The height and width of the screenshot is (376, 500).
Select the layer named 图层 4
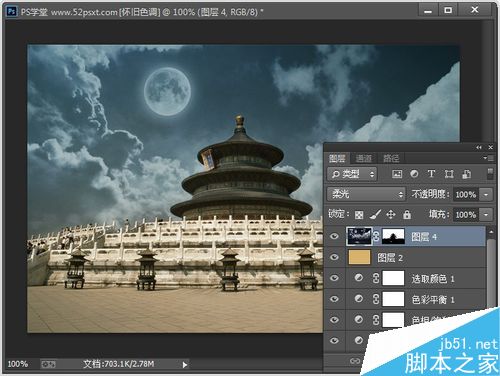424,237
